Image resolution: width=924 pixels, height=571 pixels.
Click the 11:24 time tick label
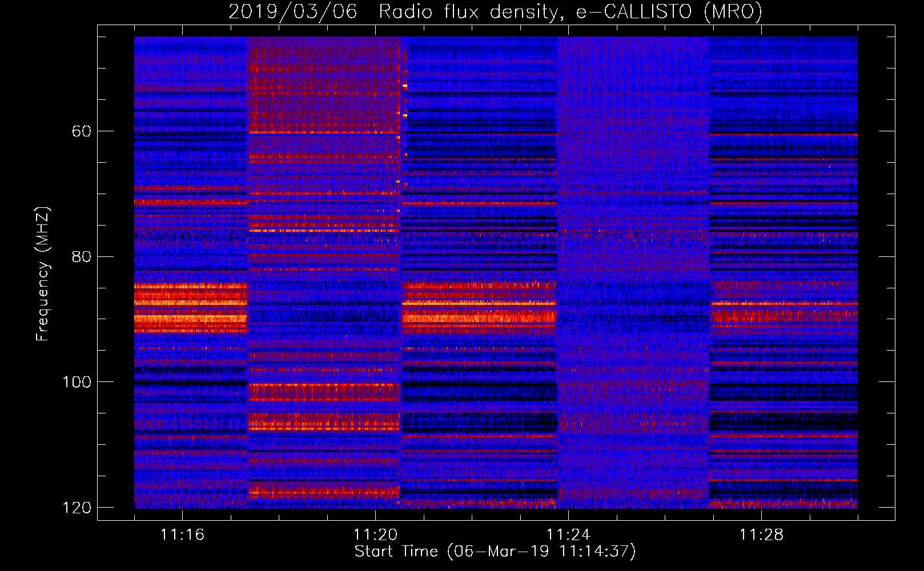coord(568,535)
